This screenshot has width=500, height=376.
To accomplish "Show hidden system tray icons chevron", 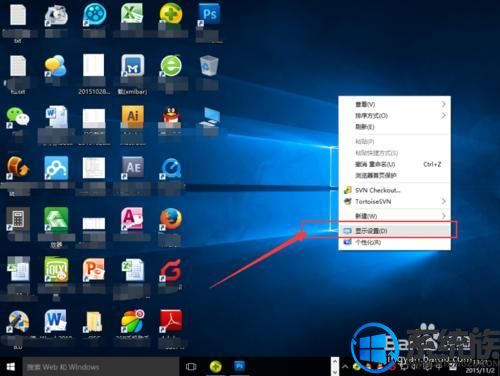I will point(345,367).
